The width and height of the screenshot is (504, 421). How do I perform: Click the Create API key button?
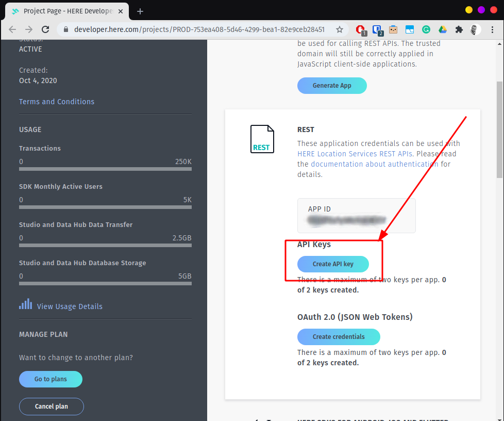click(333, 264)
